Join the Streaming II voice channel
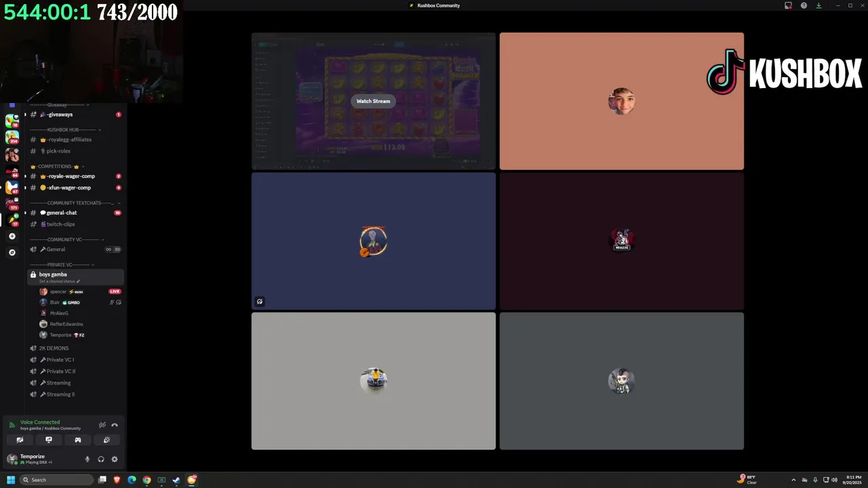This screenshot has height=488, width=868. click(75, 394)
